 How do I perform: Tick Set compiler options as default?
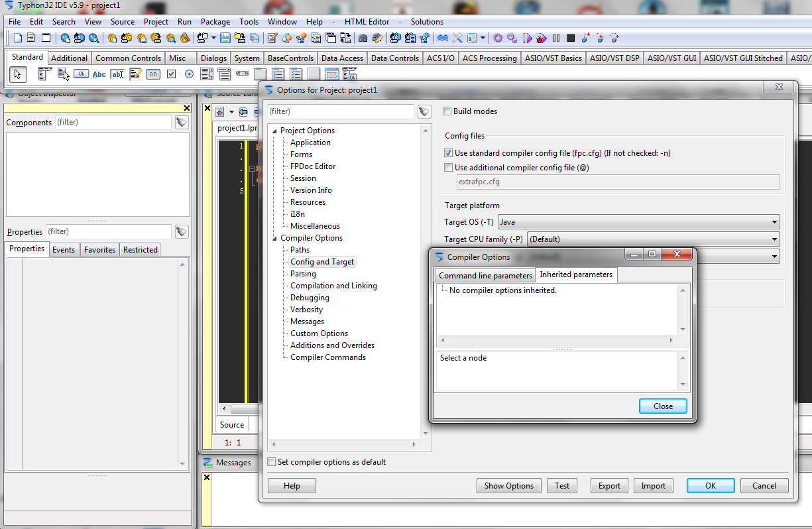(x=272, y=462)
